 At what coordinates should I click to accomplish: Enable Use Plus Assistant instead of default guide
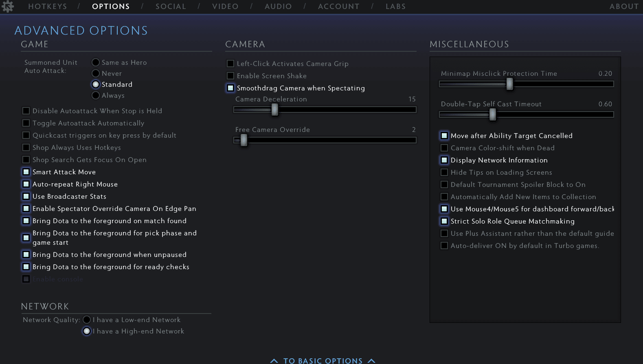pyautogui.click(x=444, y=233)
